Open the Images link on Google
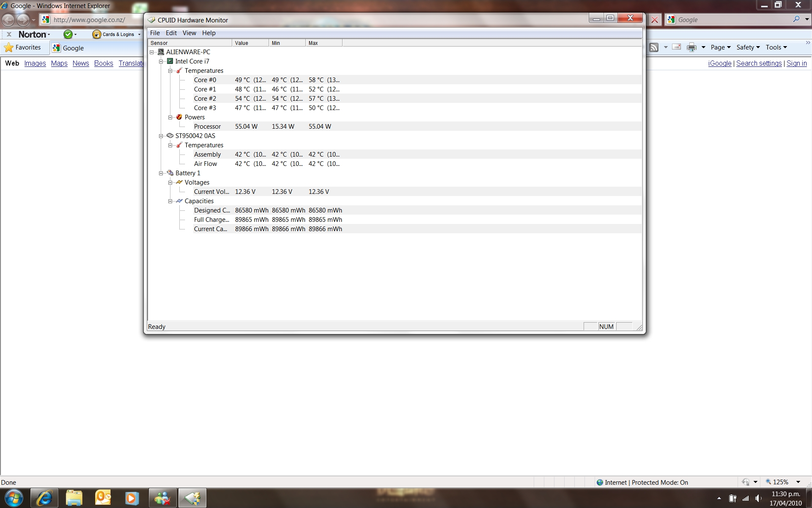 (x=35, y=63)
